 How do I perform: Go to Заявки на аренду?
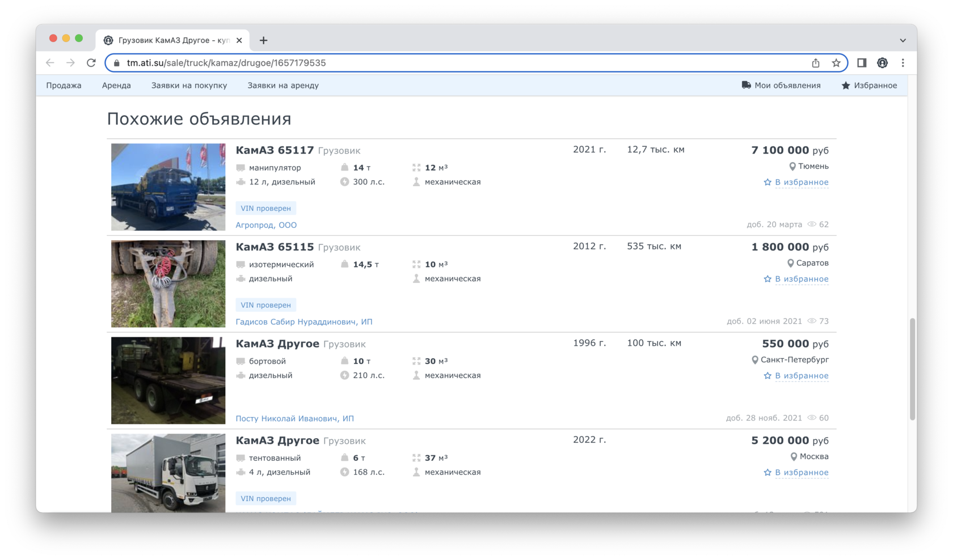283,86
